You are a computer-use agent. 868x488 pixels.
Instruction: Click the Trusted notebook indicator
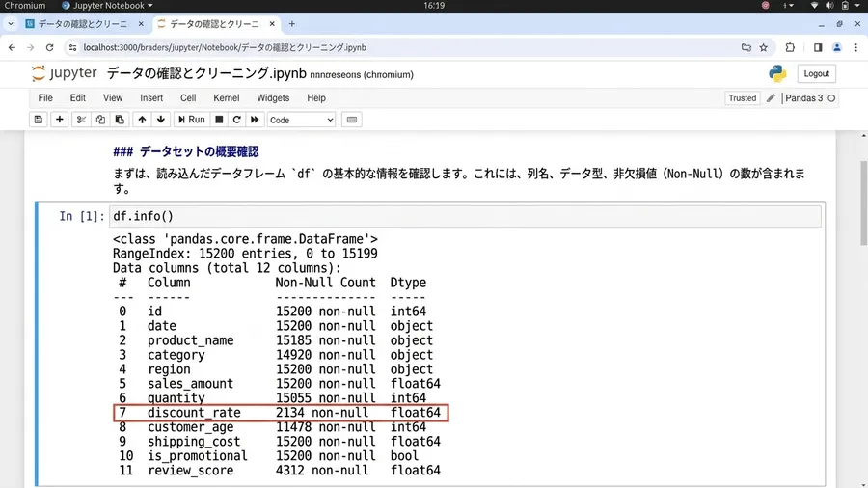point(742,98)
